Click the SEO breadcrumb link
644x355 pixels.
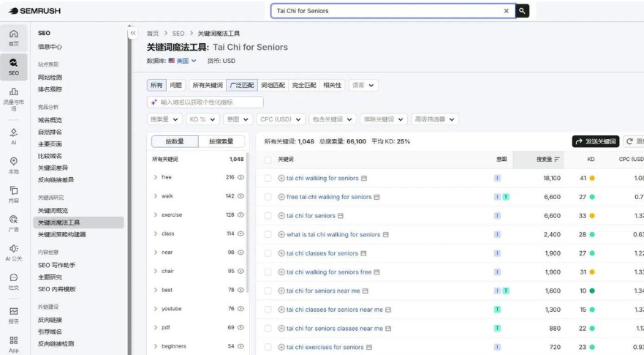[178, 34]
